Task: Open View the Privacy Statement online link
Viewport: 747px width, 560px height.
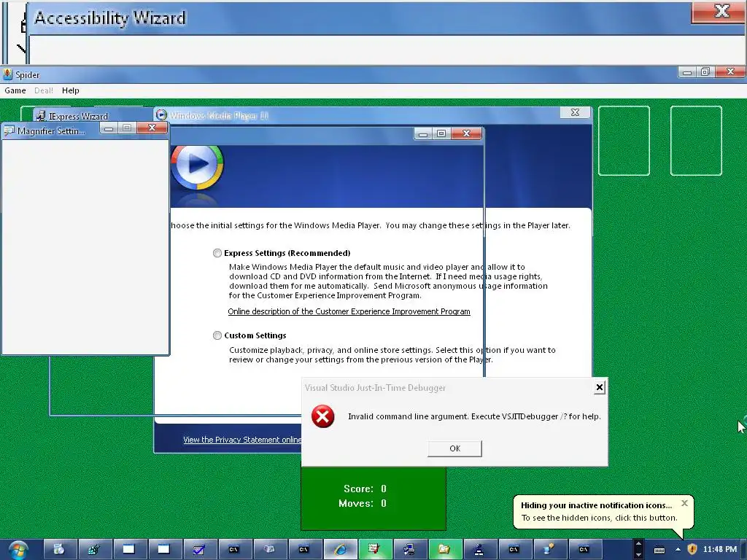Action: pos(242,440)
